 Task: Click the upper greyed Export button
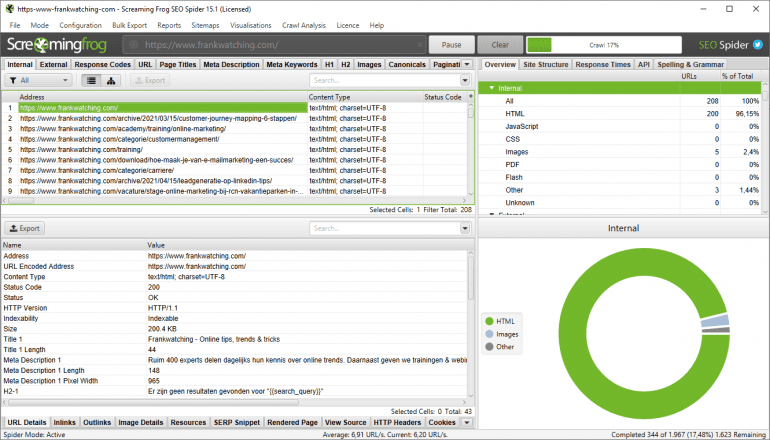150,81
